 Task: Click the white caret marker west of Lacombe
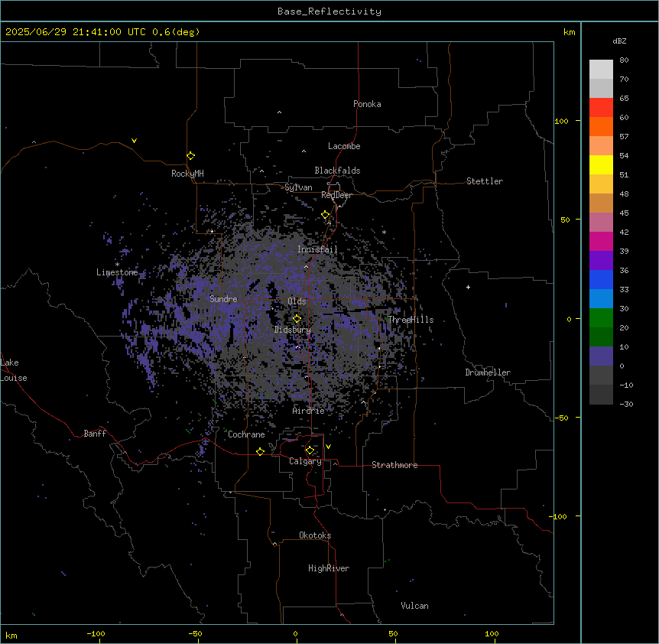tap(304, 151)
